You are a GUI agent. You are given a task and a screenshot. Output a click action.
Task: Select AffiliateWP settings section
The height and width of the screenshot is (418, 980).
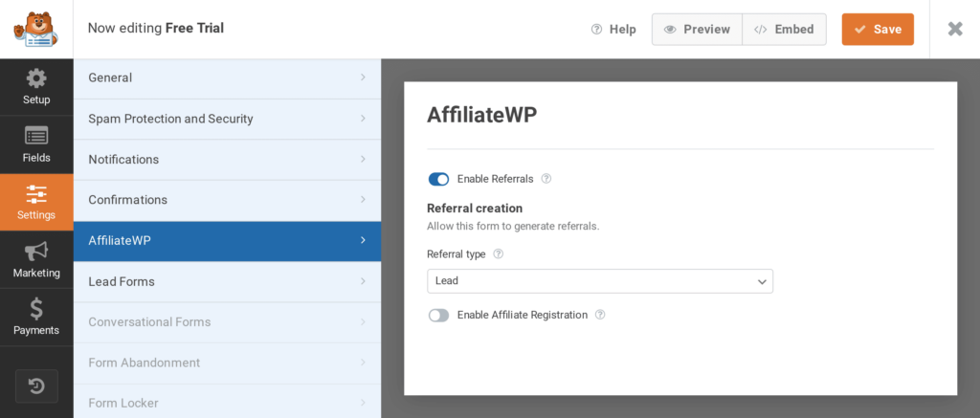pos(228,240)
